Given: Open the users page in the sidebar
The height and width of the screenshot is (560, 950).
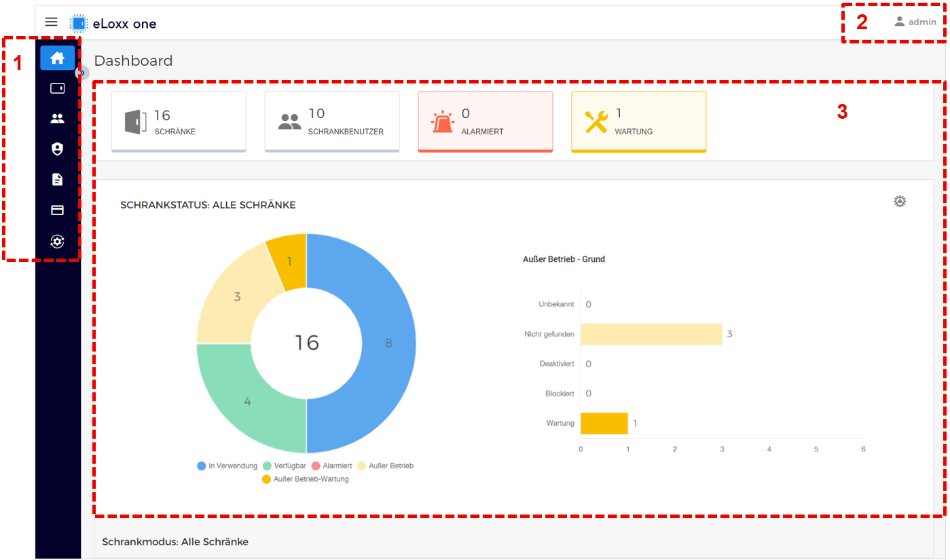Looking at the screenshot, I should pos(57,119).
